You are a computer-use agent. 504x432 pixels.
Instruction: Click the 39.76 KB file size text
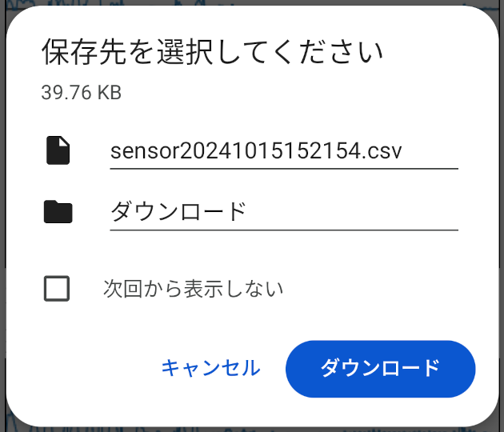point(81,93)
